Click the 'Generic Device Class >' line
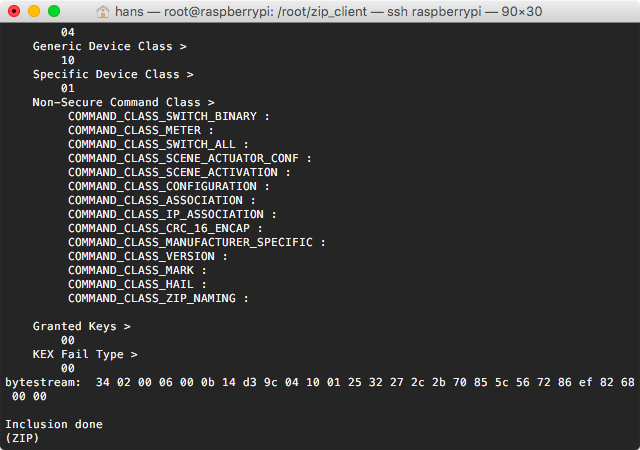Viewport: 640px width, 450px height. (109, 46)
